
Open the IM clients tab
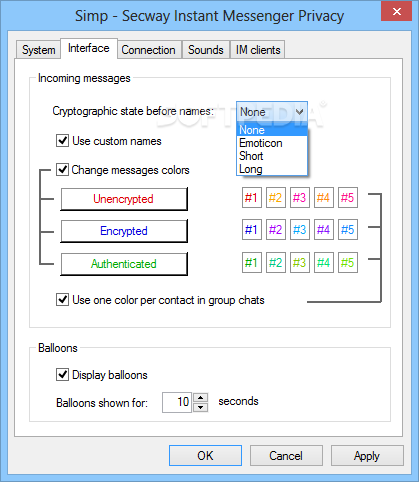[258, 50]
